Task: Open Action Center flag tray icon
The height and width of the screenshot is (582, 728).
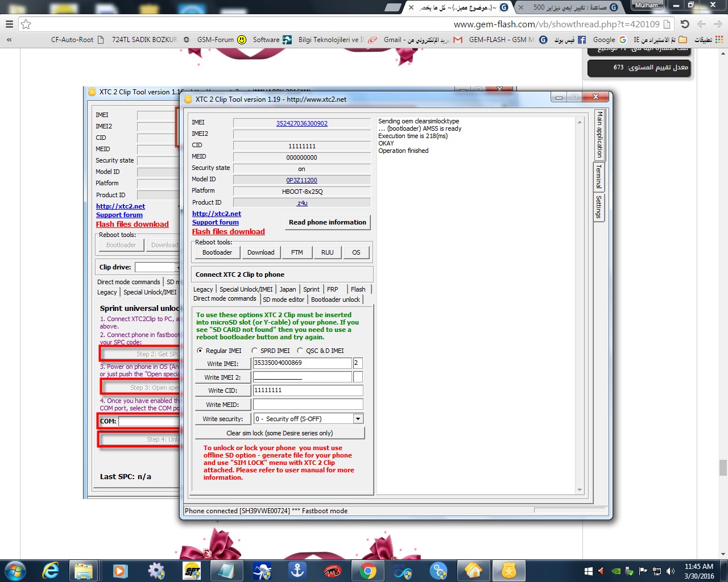Action: (x=643, y=571)
